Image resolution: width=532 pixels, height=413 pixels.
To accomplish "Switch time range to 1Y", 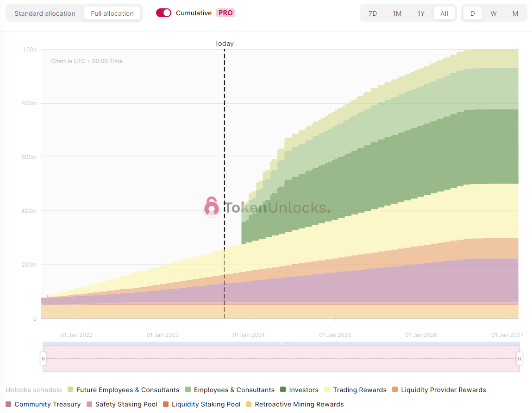I will pyautogui.click(x=421, y=13).
